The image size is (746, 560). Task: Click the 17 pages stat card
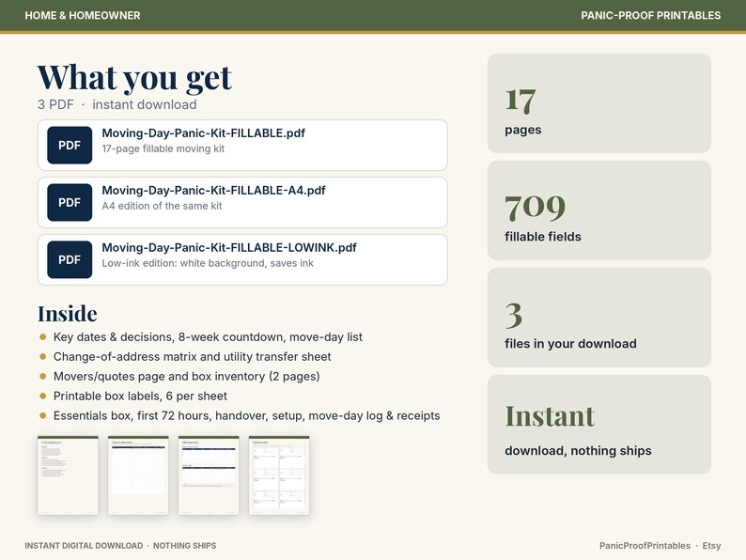(x=599, y=103)
